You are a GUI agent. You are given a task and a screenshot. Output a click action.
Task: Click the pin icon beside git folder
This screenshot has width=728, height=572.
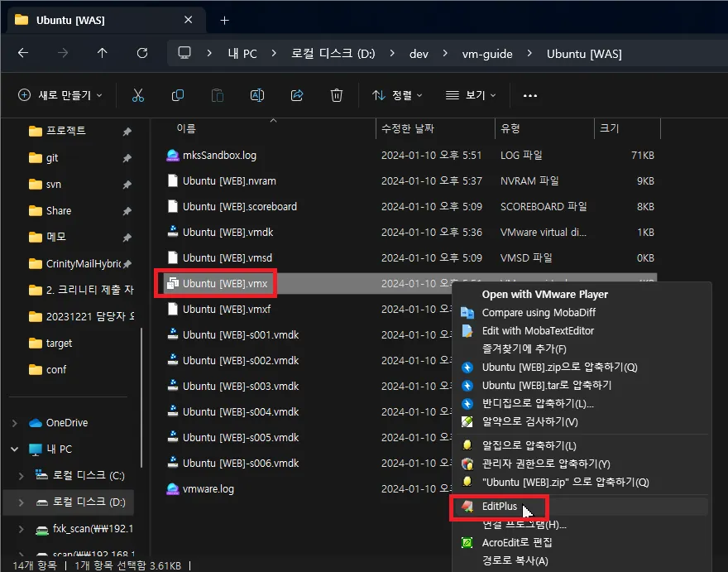(x=127, y=158)
